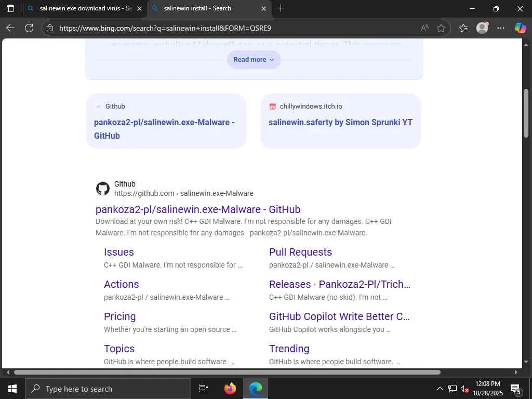Click the horizontal page scrollbar thumb
Viewport: 532px width, 399px height.
click(x=227, y=372)
